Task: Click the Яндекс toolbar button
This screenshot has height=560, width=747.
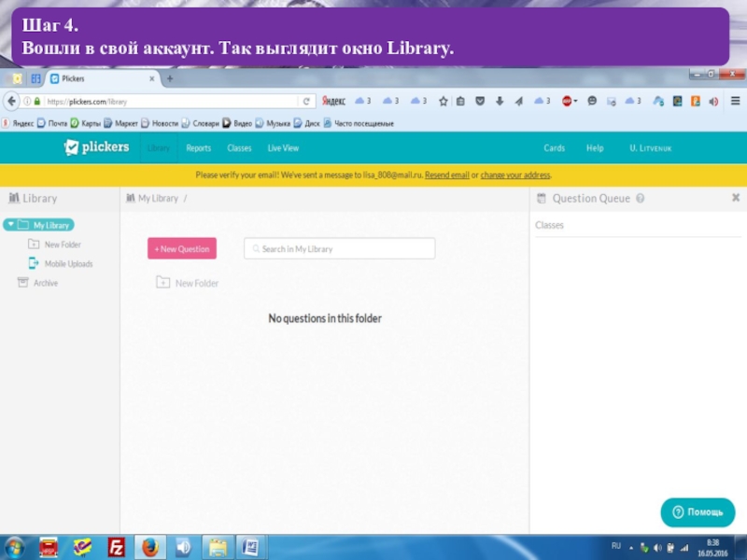Action: click(333, 101)
